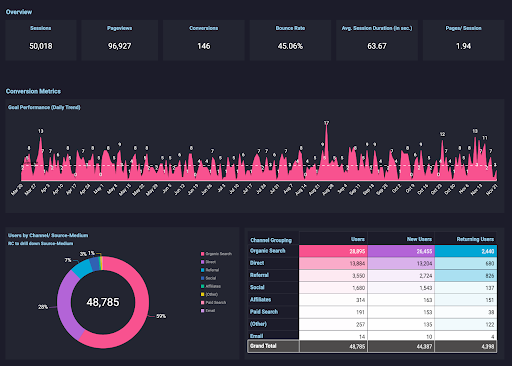
Task: Click the Sessions scorecard showing 50,018
Action: [41, 40]
